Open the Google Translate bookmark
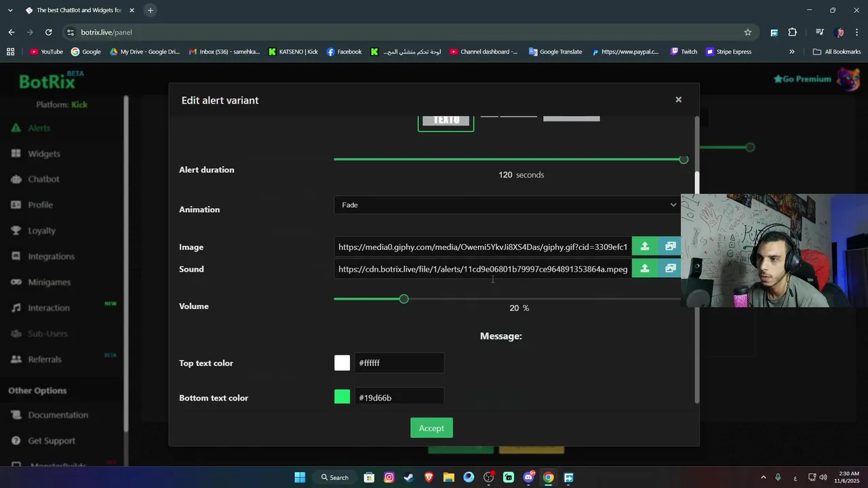The width and height of the screenshot is (868, 488). click(x=555, y=52)
